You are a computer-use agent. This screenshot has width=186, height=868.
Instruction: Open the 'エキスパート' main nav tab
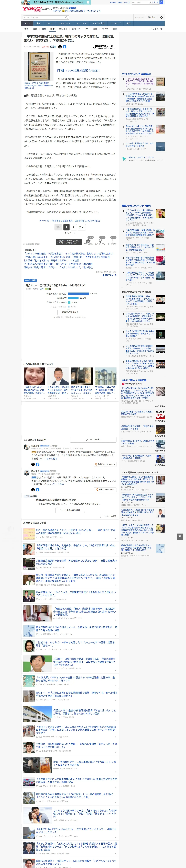pos(64,24)
